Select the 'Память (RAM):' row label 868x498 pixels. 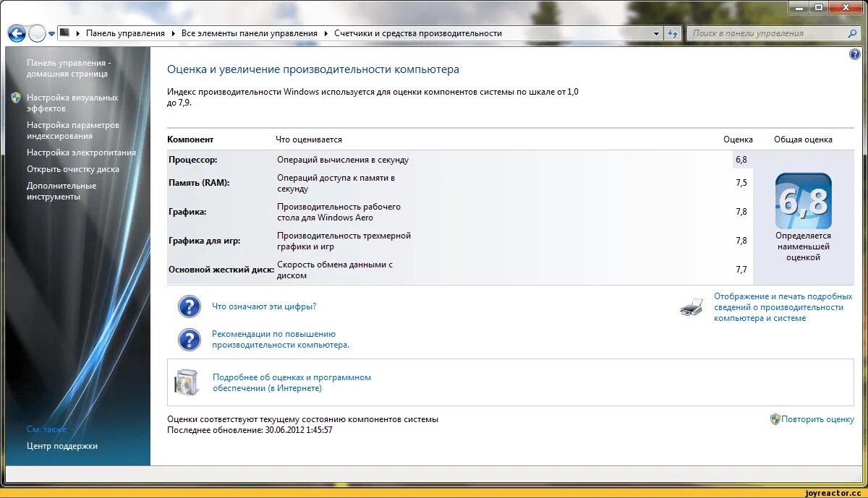199,183
